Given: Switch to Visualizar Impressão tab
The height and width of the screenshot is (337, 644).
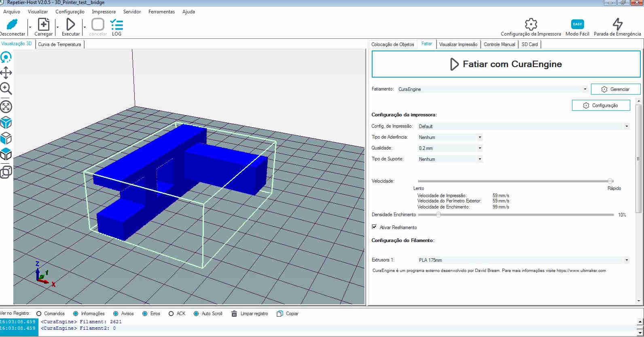Looking at the screenshot, I should (458, 44).
